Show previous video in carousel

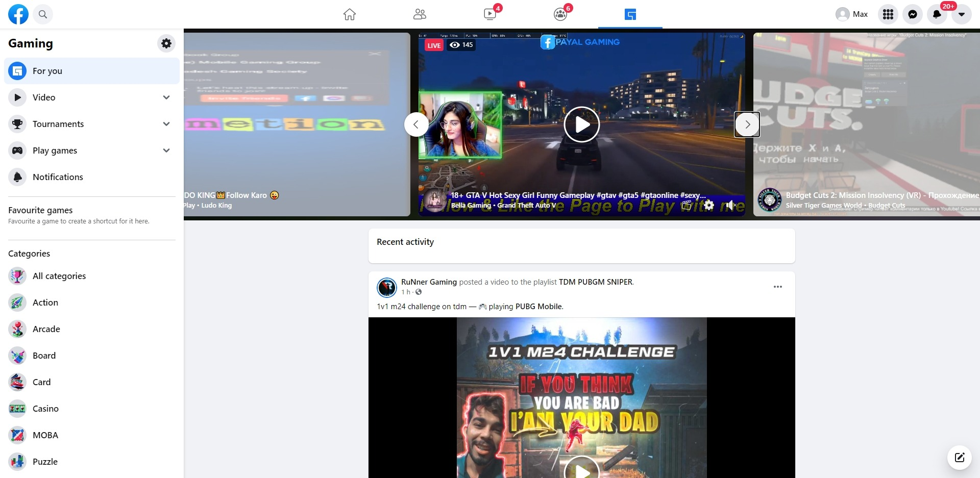click(416, 124)
